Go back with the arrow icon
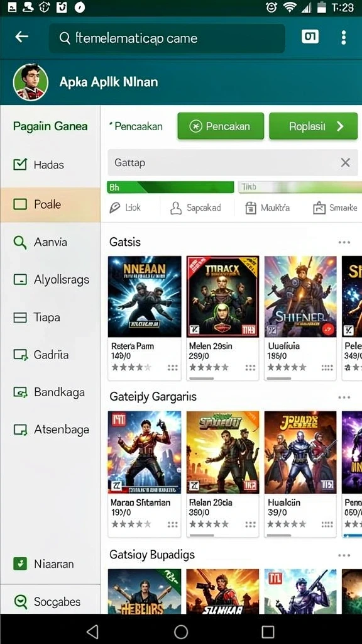Screen dimensions: 362x644 (22, 37)
